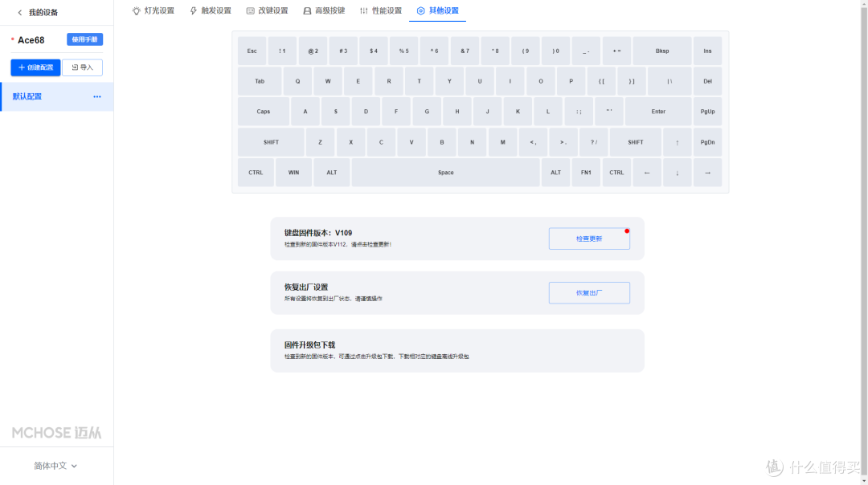Click 创建配置 button
868x485 pixels.
[x=35, y=67]
